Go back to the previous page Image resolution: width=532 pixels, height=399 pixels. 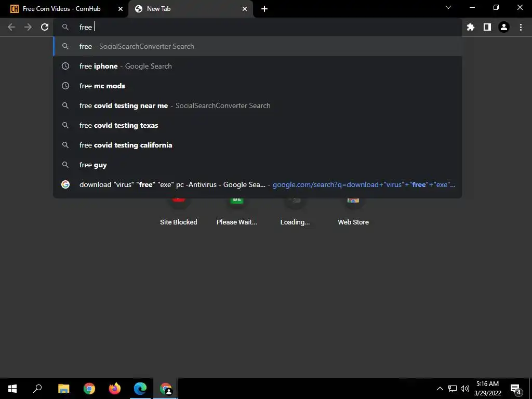(11, 27)
